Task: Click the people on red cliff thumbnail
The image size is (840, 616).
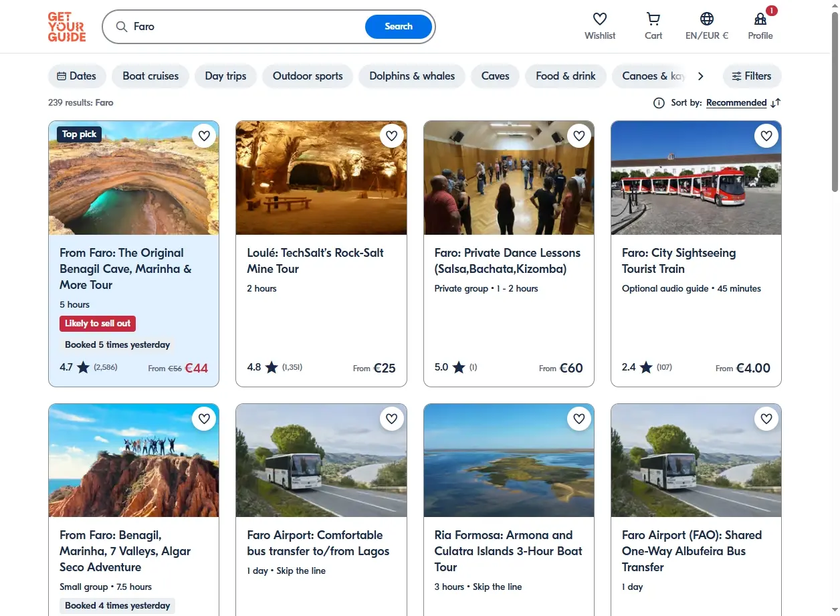Action: (134, 460)
